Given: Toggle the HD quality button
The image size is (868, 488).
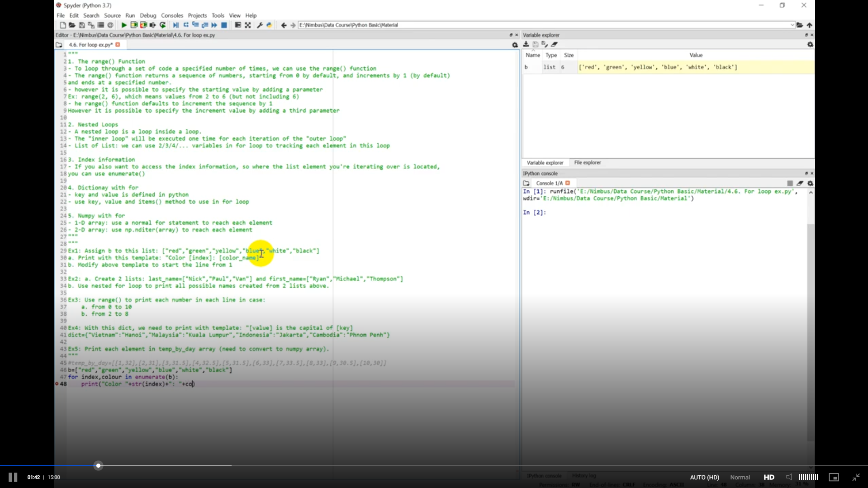Looking at the screenshot, I should pos(768,477).
